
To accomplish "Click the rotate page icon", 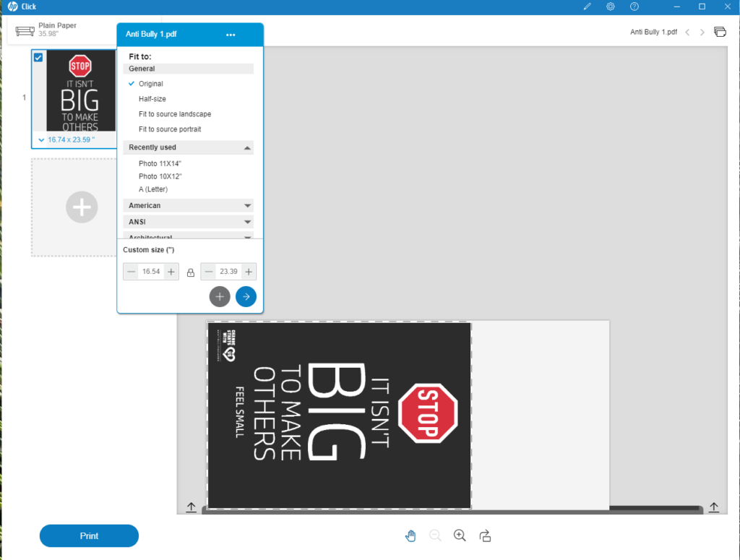I will [485, 536].
